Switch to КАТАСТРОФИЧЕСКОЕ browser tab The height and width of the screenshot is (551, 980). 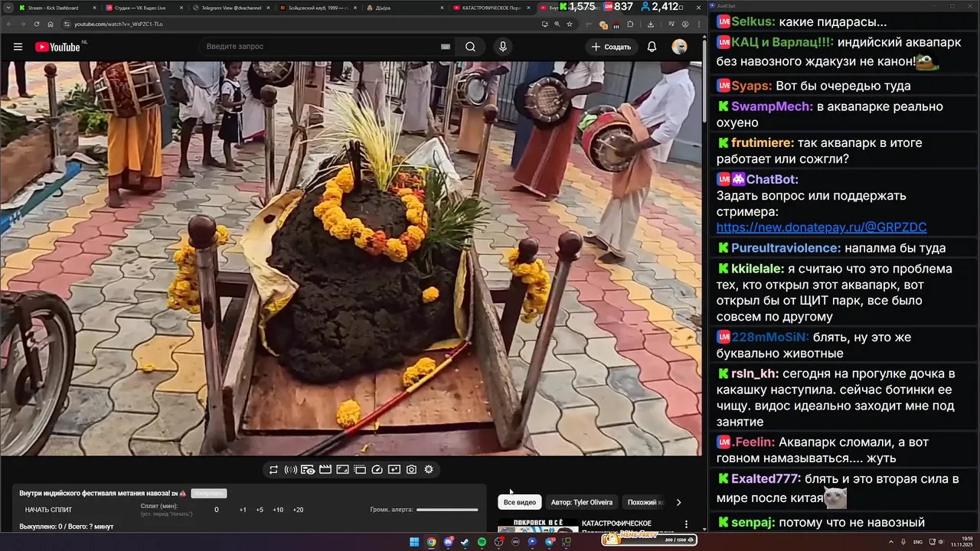coord(493,8)
